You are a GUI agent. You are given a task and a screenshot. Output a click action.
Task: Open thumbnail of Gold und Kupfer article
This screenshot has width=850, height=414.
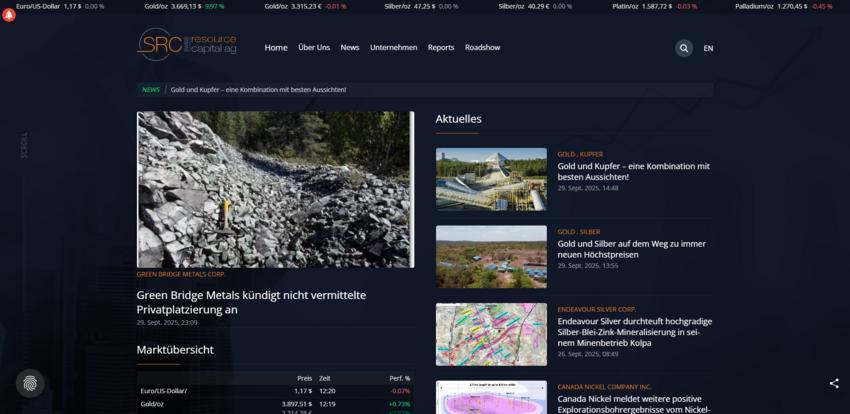pyautogui.click(x=491, y=179)
